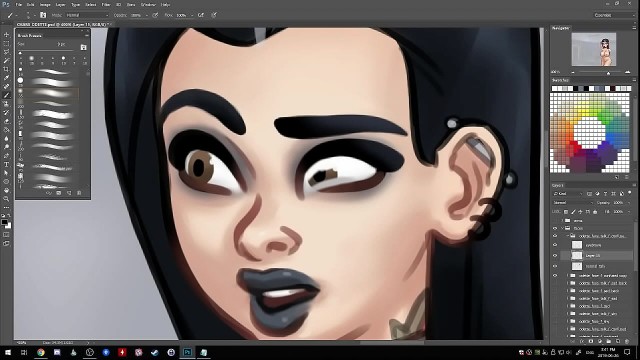Open the Filter menu
Viewport: 640px width, 360px height.
[106, 4]
